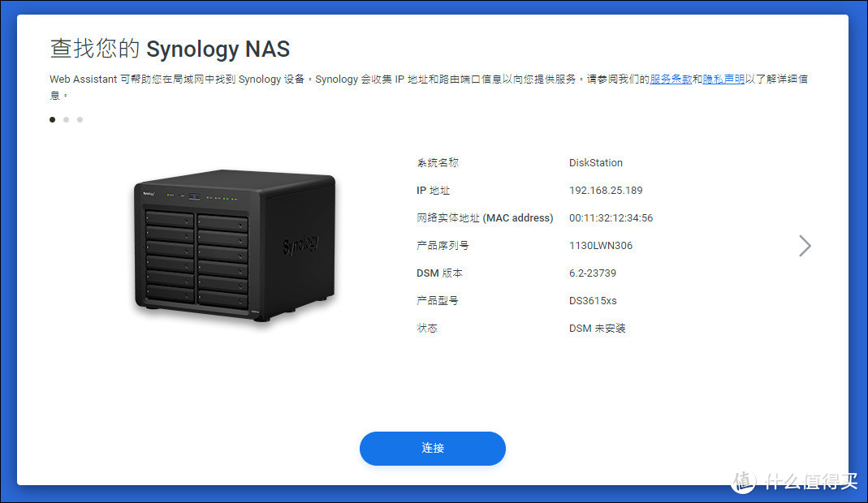Click the MAC address value 00:11:32:12:34:56
Image resolution: width=868 pixels, height=503 pixels.
pos(611,218)
